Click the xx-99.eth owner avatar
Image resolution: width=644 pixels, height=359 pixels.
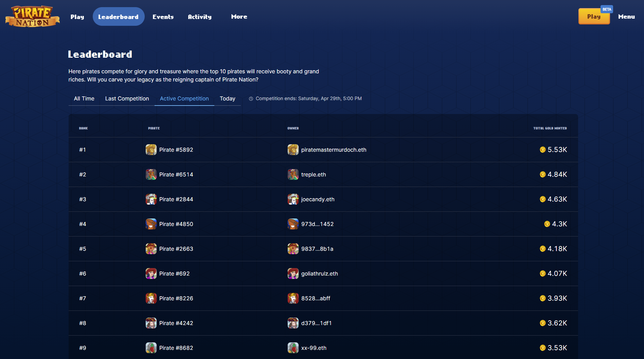click(293, 348)
